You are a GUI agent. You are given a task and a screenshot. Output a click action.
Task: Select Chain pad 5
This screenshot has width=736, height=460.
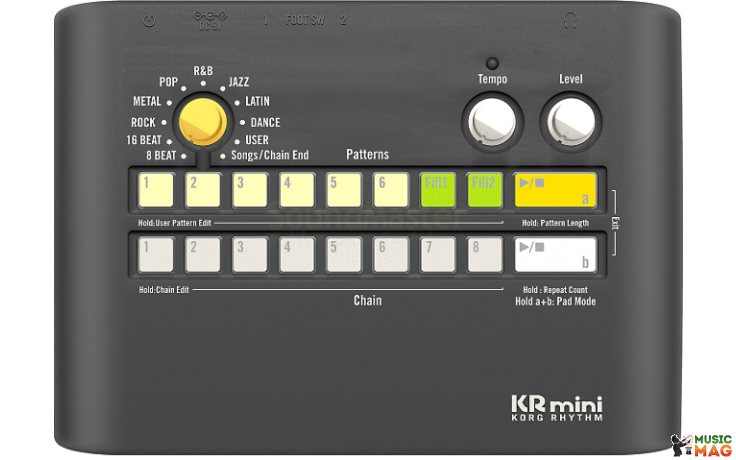pos(344,255)
